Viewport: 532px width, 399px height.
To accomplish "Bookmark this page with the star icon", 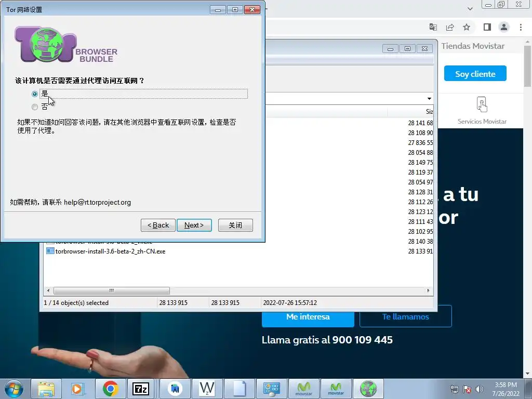I will (467, 27).
